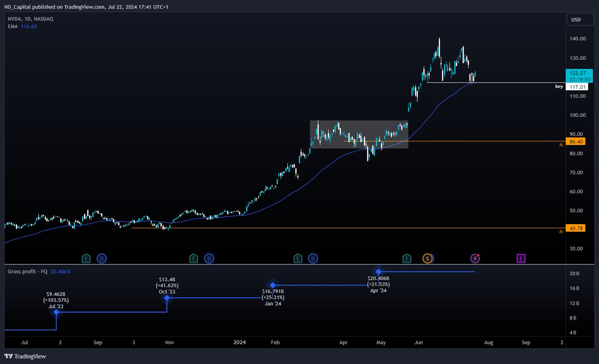The height and width of the screenshot is (364, 599).
Task: Select the Jul '23 gross profit diamond marker
Action: pyautogui.click(x=57, y=312)
